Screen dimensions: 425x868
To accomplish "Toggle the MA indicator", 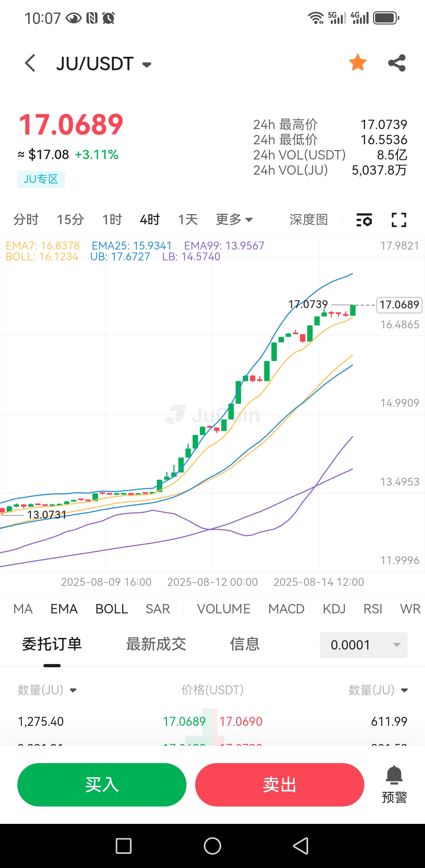I will 23,609.
